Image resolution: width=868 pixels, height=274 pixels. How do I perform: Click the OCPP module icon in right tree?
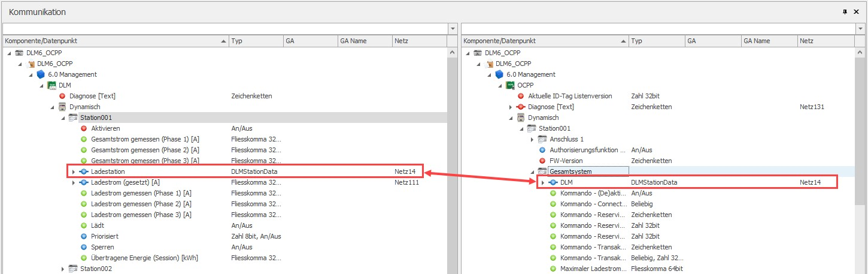coord(511,85)
